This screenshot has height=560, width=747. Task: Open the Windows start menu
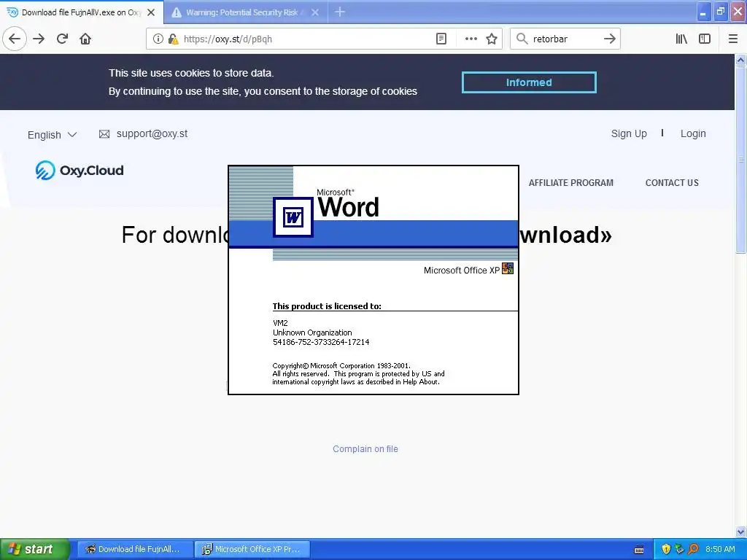34,549
